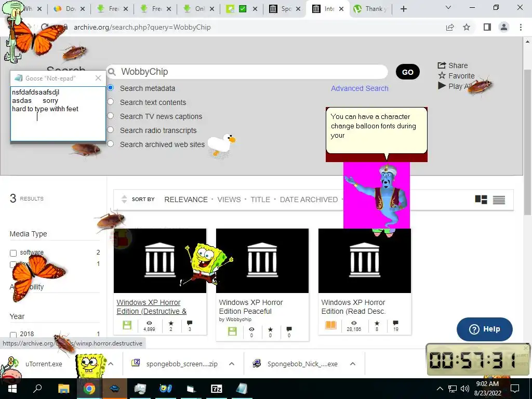Screen dimensions: 532x399
Task: Click the magnifier icon in search box
Action: [x=112, y=72]
